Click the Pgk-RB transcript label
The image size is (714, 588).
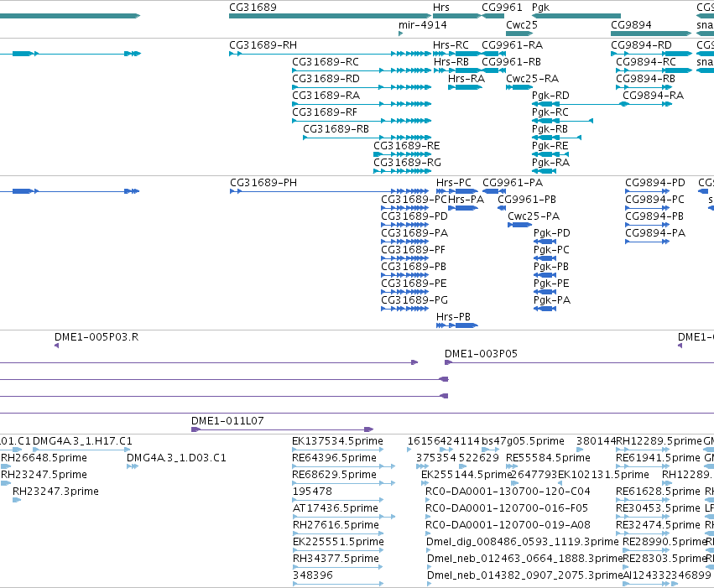(550, 129)
